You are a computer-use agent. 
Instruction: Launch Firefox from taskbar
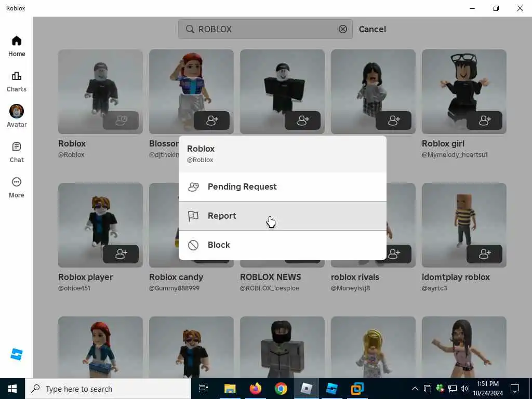[x=255, y=389]
